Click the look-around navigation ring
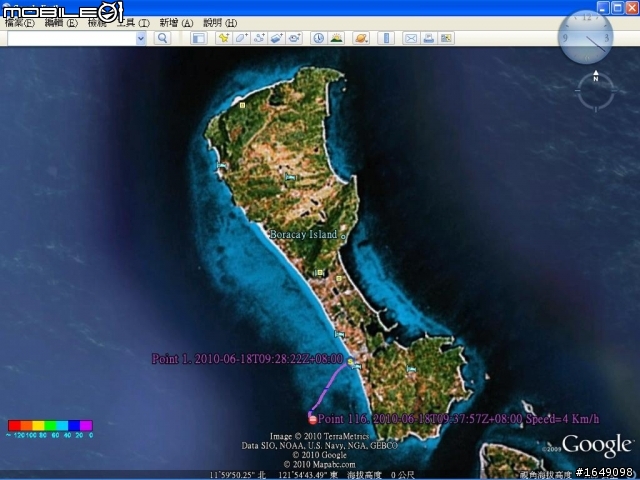Viewport: 640px width, 480px height. [596, 91]
